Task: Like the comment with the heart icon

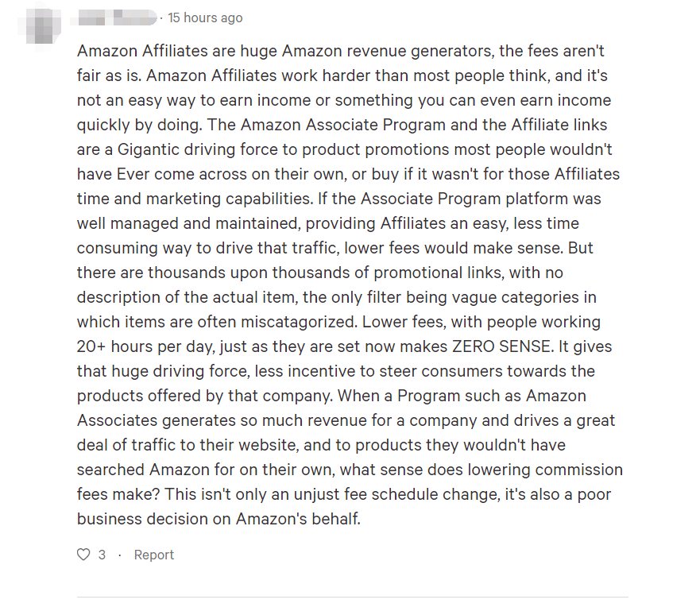Action: (83, 555)
